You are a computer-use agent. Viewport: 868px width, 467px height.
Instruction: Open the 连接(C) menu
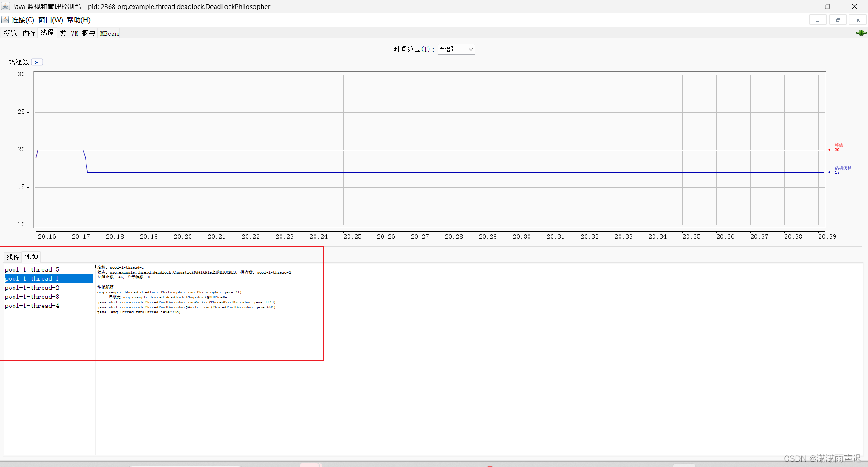tap(23, 20)
